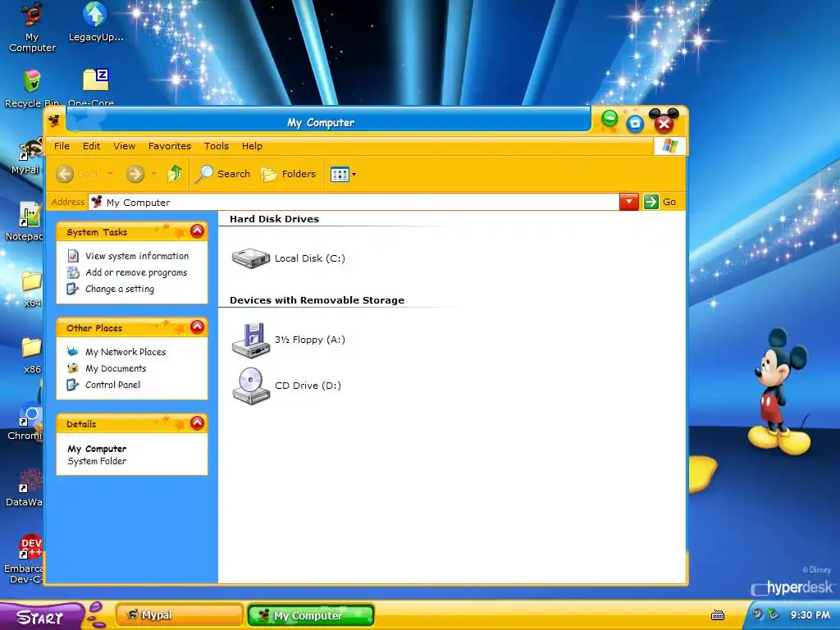The image size is (840, 630).
Task: Collapse the Other Places panel
Action: point(197,326)
